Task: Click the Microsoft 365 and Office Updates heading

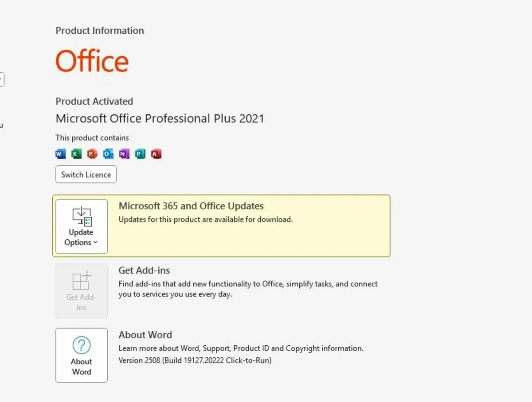Action: (x=191, y=206)
